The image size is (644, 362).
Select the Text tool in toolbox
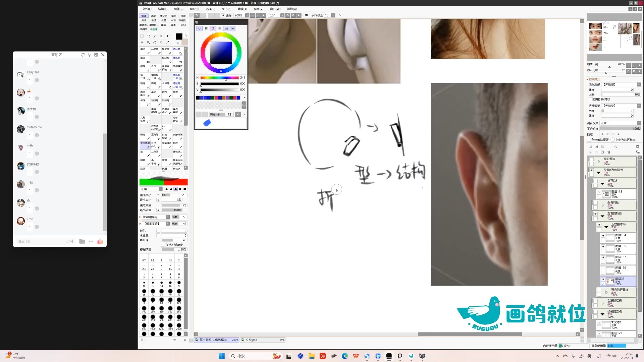167,36
